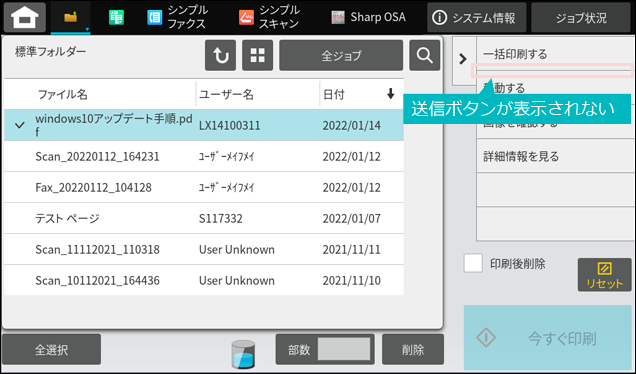The image size is (636, 374).
Task: Tap the 全選択 select all button
Action: coord(52,349)
